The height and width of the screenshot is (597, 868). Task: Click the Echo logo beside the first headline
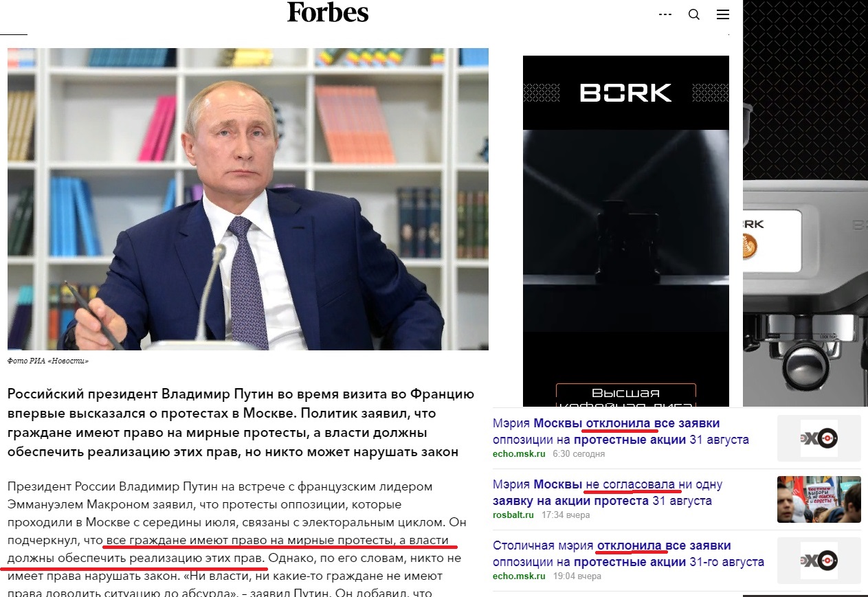819,438
